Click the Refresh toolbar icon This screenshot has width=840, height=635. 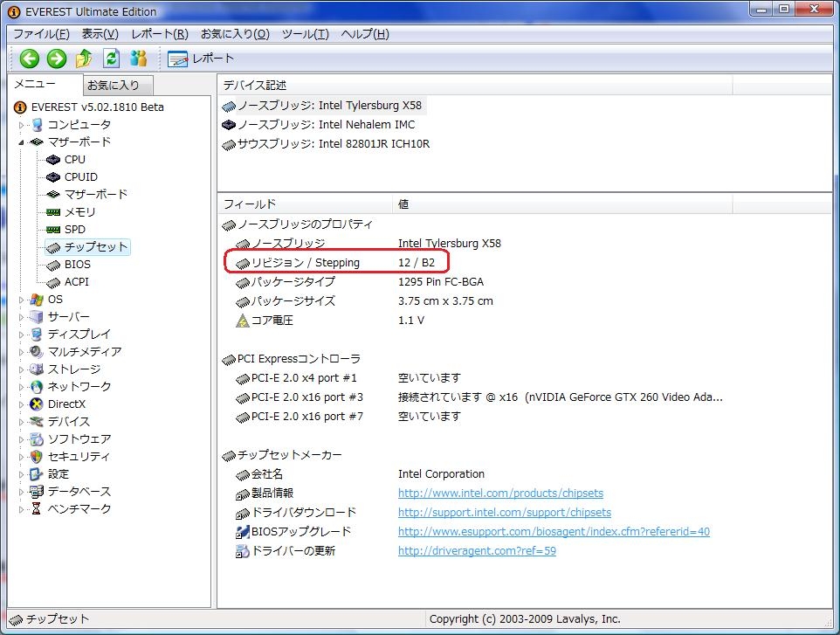[x=111, y=59]
